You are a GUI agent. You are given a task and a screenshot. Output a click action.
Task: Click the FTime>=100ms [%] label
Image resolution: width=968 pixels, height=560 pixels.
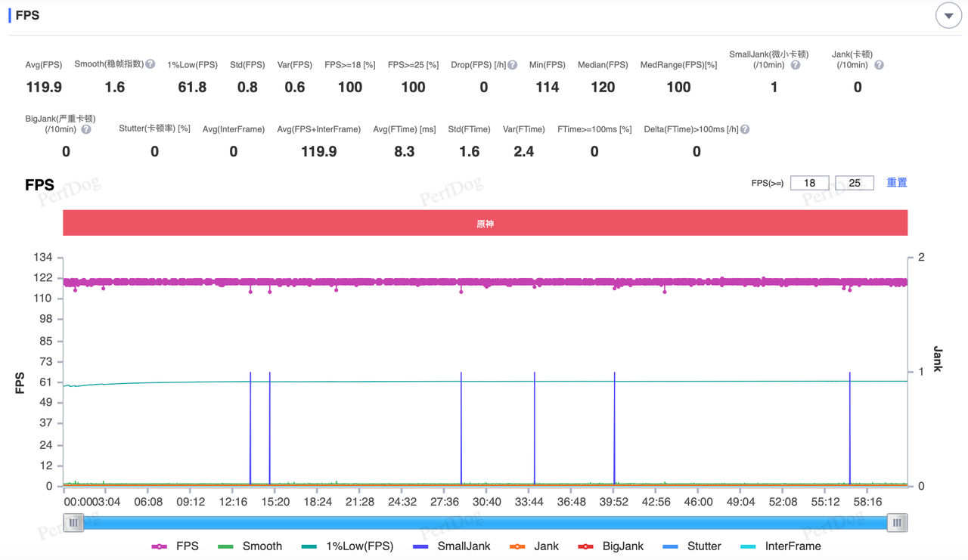pos(594,129)
